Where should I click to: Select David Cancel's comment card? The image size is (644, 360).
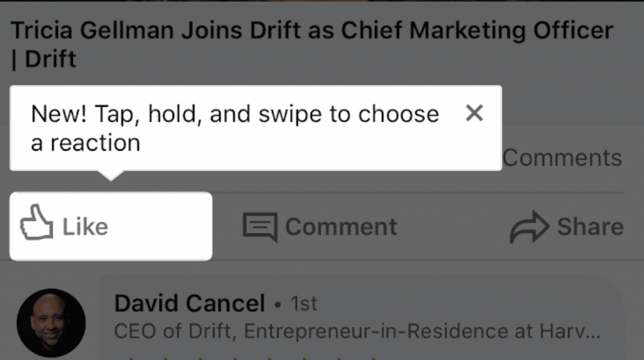[x=362, y=317]
